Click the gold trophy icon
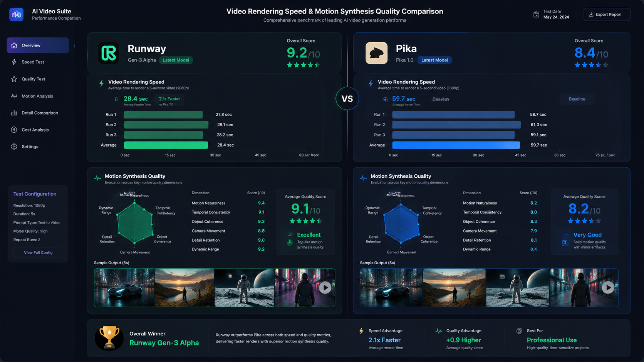Screen dimensions: 644x362 pos(109,338)
